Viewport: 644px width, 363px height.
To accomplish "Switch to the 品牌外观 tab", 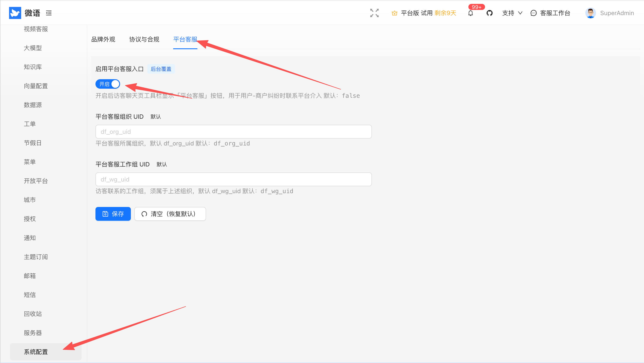I will (x=103, y=39).
